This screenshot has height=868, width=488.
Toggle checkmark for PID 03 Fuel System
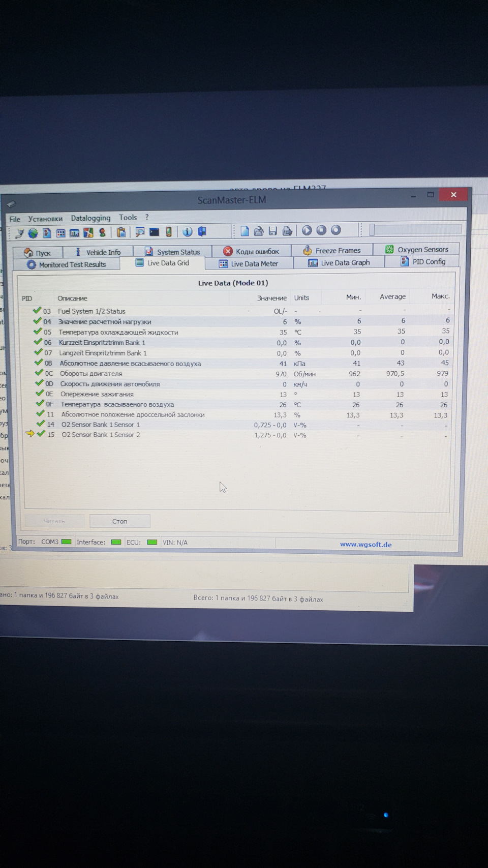(x=37, y=310)
